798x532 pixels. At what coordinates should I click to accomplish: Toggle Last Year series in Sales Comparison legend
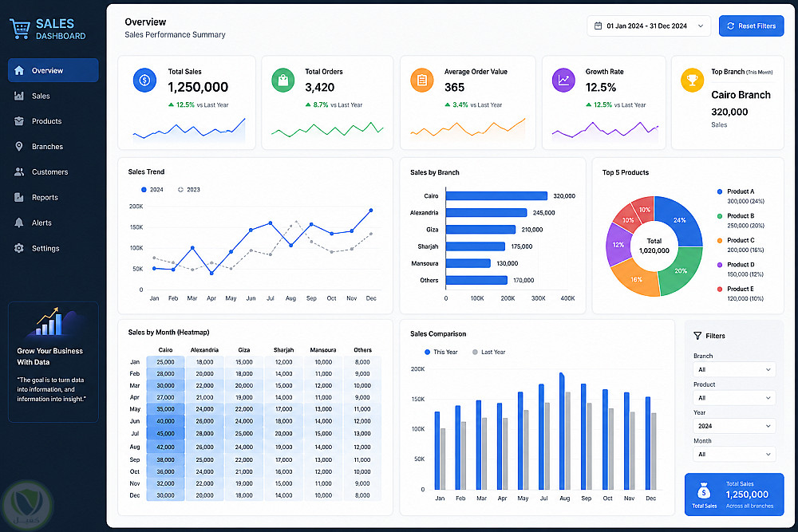[x=488, y=352]
